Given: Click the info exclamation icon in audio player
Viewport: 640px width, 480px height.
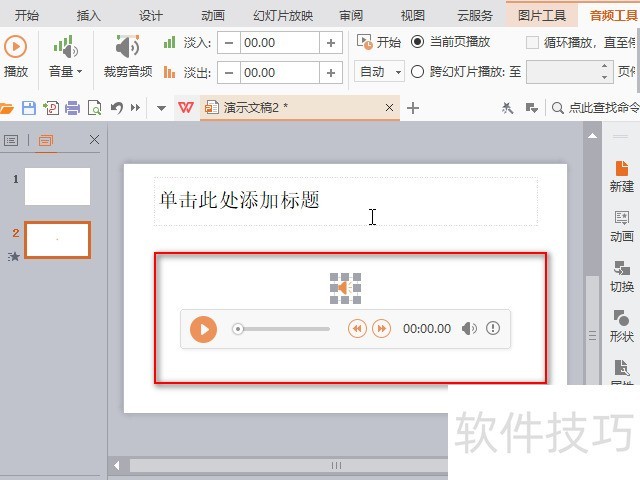Looking at the screenshot, I should [x=493, y=328].
